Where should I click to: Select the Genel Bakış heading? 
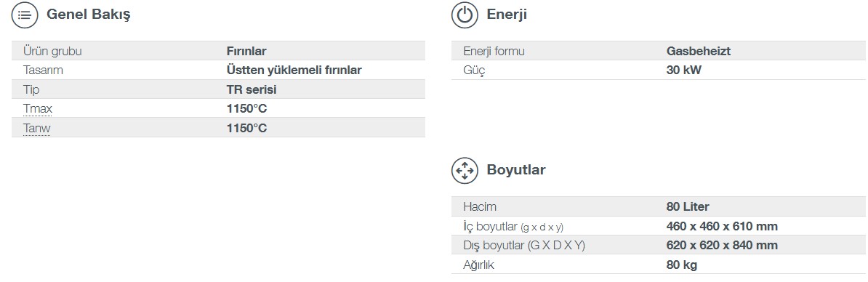(x=89, y=15)
